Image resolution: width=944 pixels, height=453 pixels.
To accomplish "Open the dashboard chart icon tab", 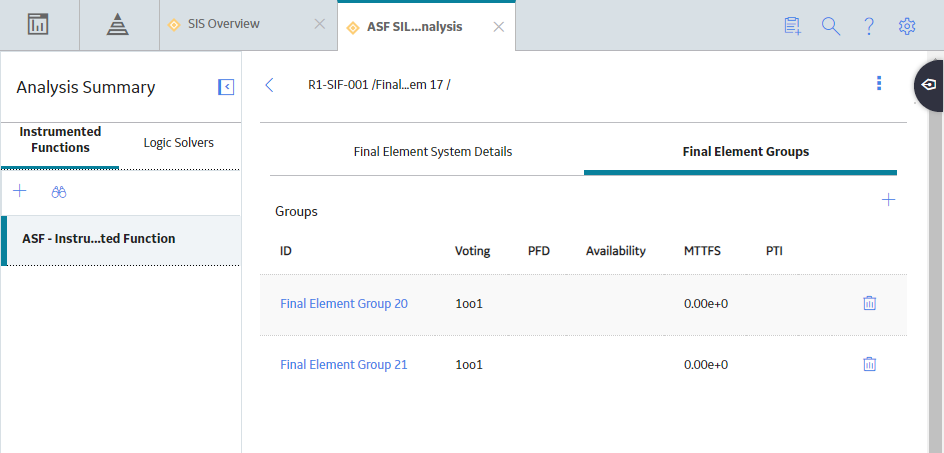I will point(39,25).
